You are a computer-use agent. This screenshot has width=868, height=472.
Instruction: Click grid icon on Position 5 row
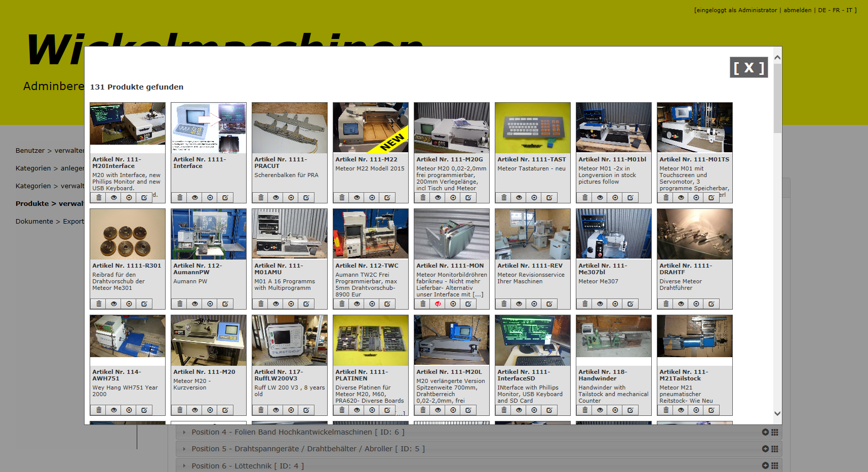coord(774,449)
